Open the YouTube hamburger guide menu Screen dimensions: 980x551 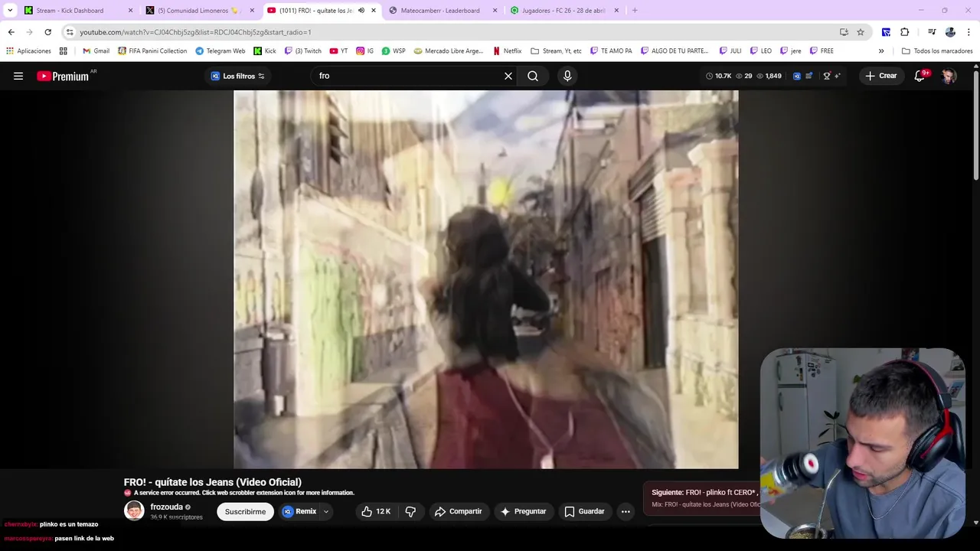coord(18,76)
